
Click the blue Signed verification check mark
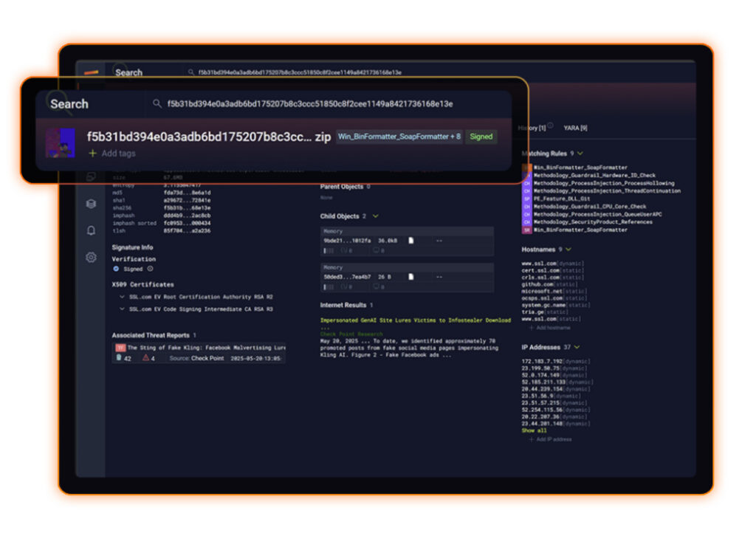(116, 269)
